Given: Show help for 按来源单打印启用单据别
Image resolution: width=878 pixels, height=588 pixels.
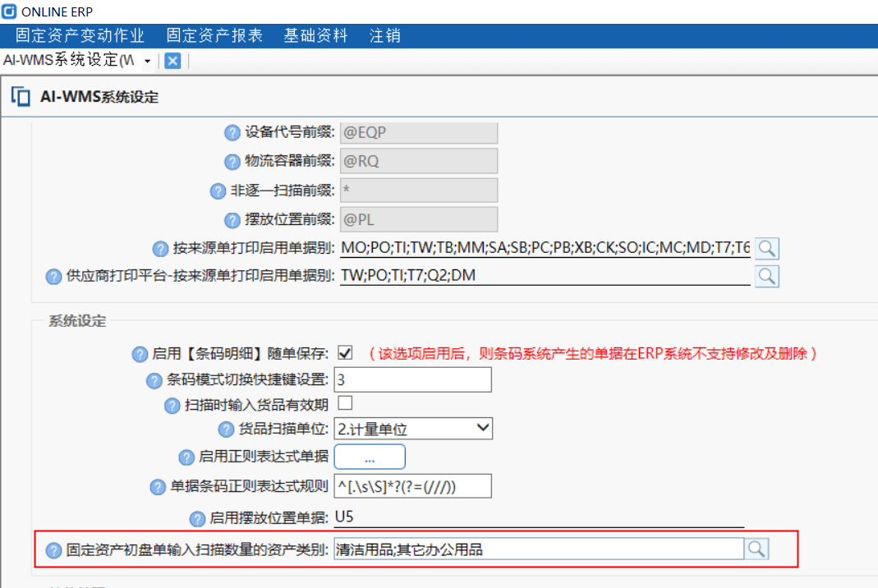Looking at the screenshot, I should click(160, 249).
